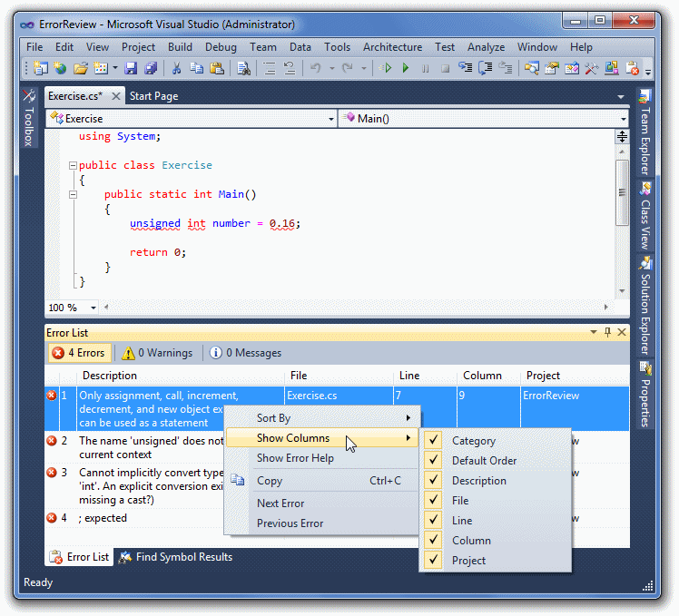
Task: Click the Copy icon in the toolbar
Action: (197, 68)
